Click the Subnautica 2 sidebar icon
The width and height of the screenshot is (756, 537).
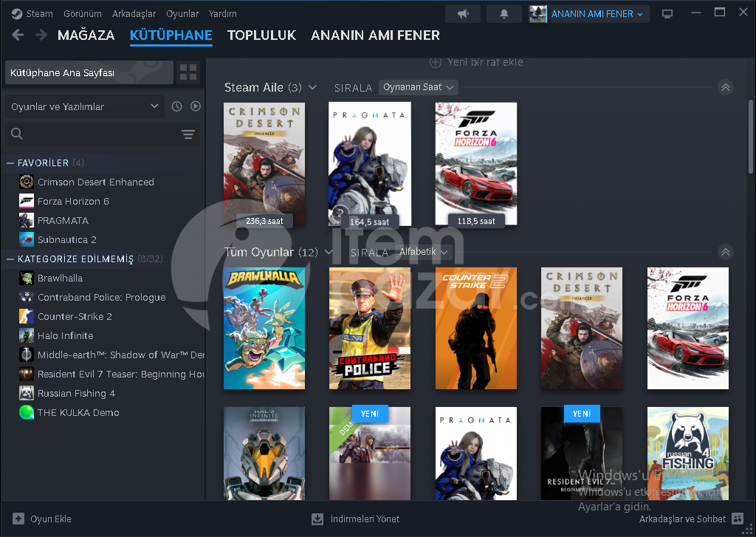pyautogui.click(x=27, y=239)
